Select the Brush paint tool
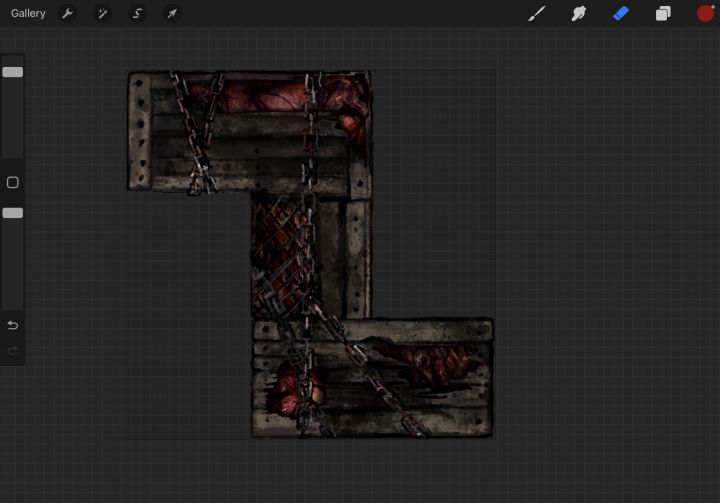Image resolution: width=720 pixels, height=503 pixels. point(536,13)
